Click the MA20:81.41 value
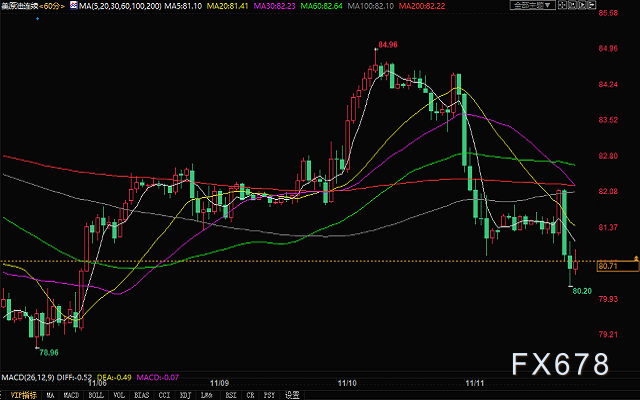 (227, 6)
